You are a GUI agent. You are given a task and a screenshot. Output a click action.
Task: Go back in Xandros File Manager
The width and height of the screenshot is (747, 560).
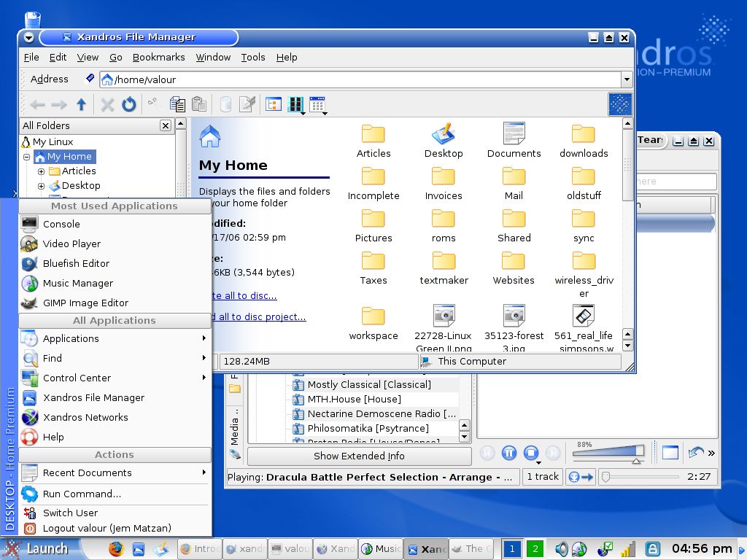tap(37, 104)
